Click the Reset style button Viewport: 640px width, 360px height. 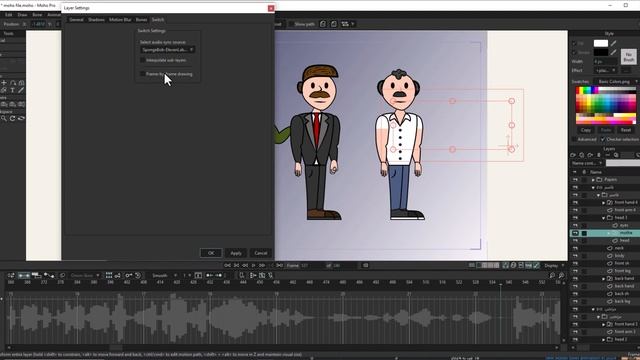click(626, 130)
